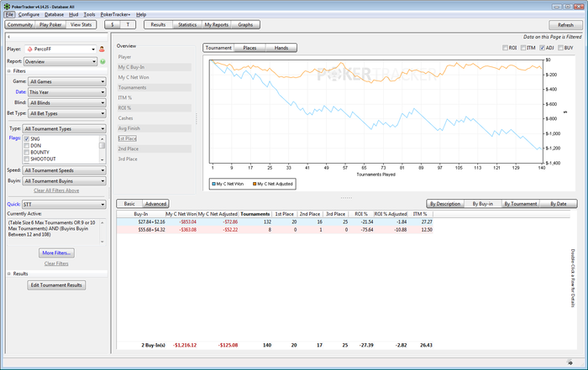The width and height of the screenshot is (588, 370).
Task: Open the Hud menu
Action: coord(74,14)
